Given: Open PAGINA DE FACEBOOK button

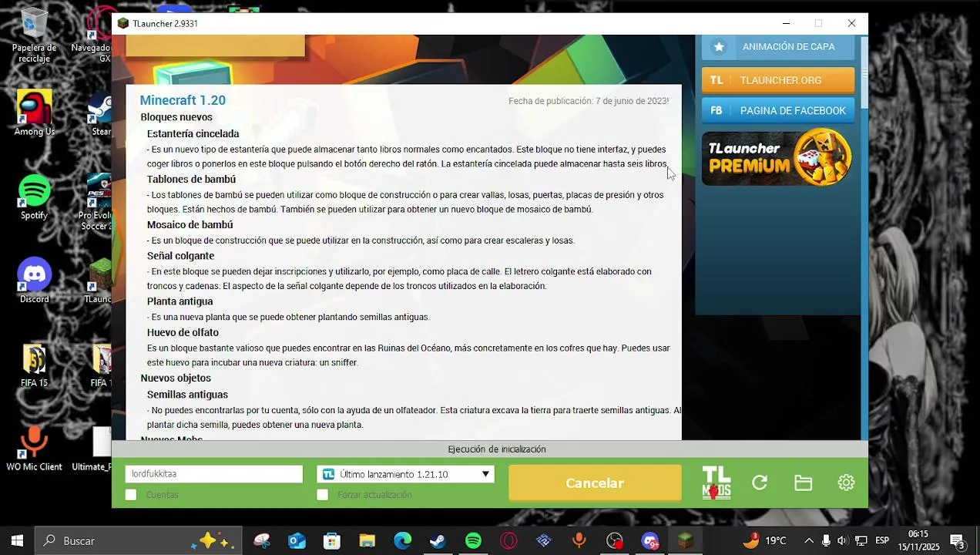Looking at the screenshot, I should coord(778,110).
